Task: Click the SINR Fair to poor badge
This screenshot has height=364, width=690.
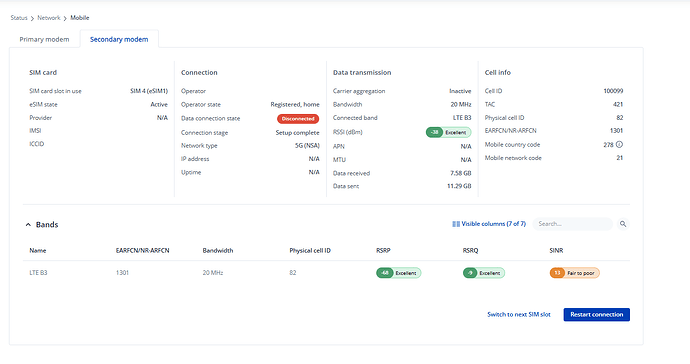Action: (574, 273)
